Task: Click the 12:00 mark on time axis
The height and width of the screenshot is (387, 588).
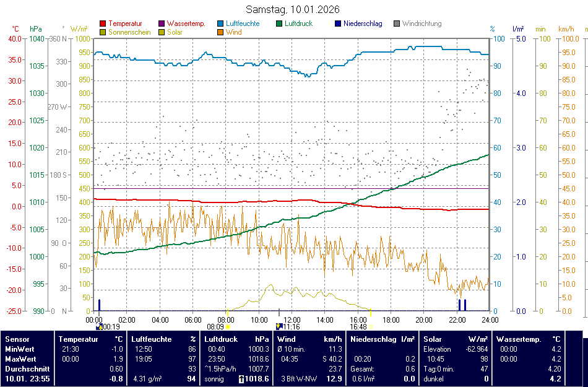Action: coord(292,320)
